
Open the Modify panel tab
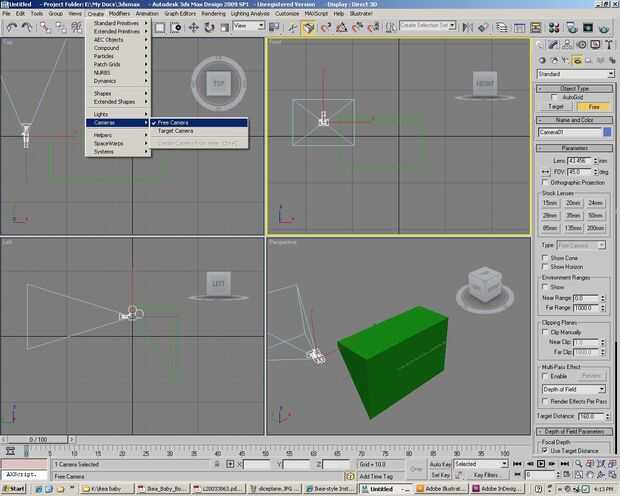(553, 45)
